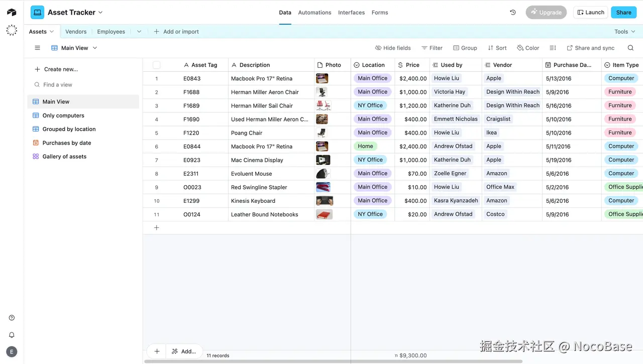643x364 pixels.
Task: Toggle the select-all checkbox in header
Action: tap(157, 65)
